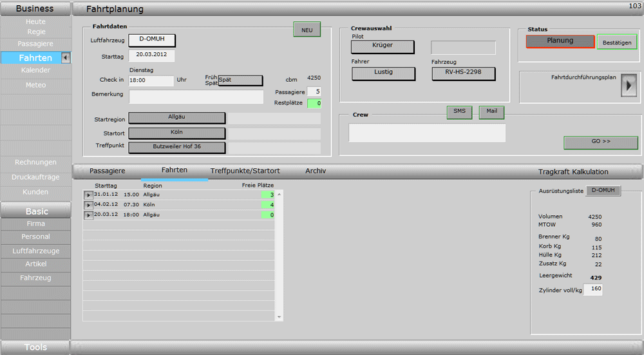Send crew an SMS with the SMS button
Screen dimensions: 644x355
point(459,112)
